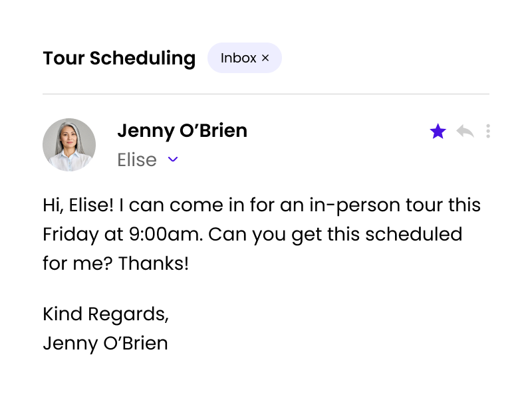Viewport: 532px width, 400px height.
Task: Click the "Hi, Elise!" greeting text
Action: point(78,205)
